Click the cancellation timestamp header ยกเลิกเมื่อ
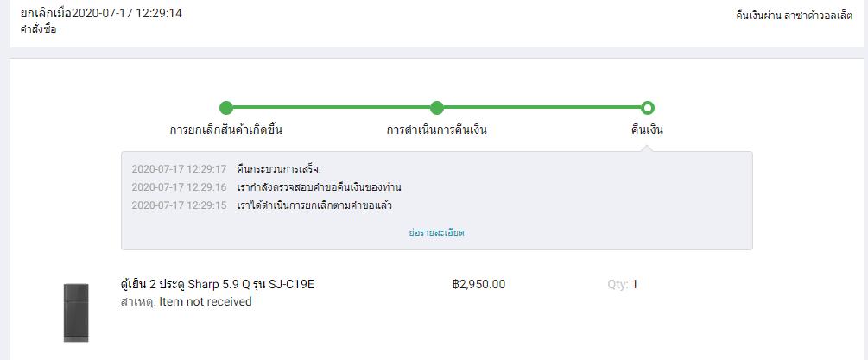The width and height of the screenshot is (868, 360). click(101, 13)
